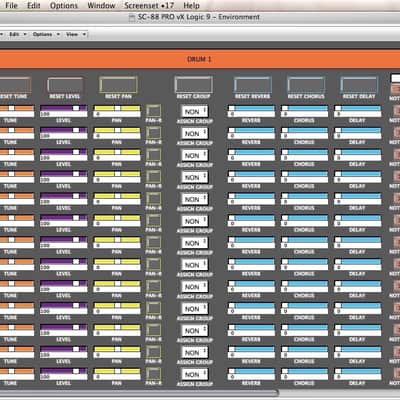Open the Screenset 17 menu
This screenshot has width=400, height=400.
pyautogui.click(x=149, y=5)
